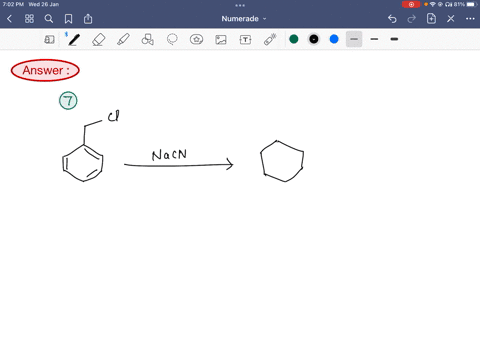Tap the red Answer label
The height and width of the screenshot is (360, 480).
[45, 70]
